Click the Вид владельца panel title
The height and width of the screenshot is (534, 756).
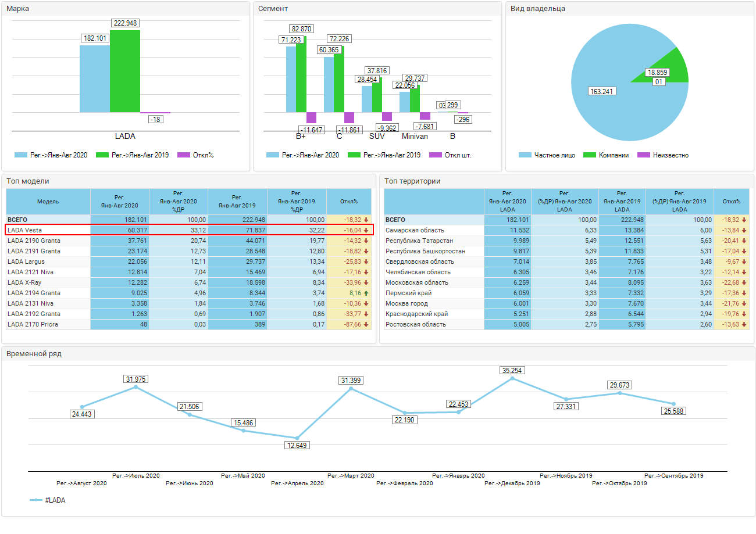point(538,8)
